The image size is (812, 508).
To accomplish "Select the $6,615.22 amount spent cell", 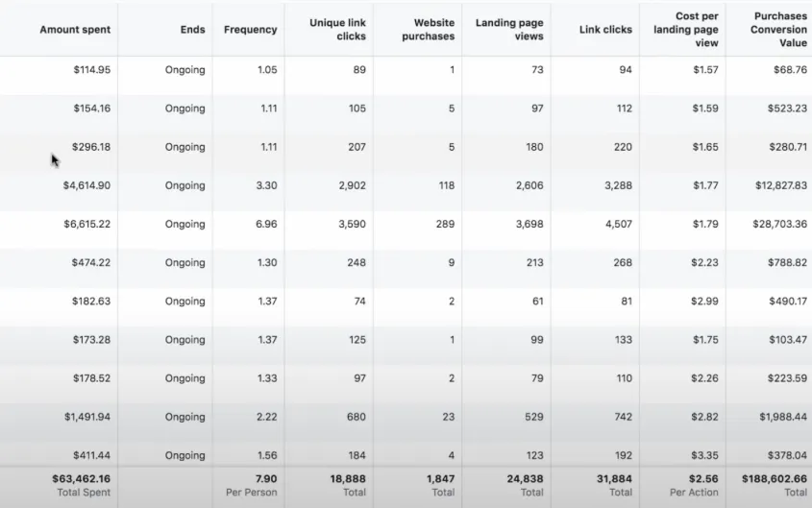I will (87, 224).
